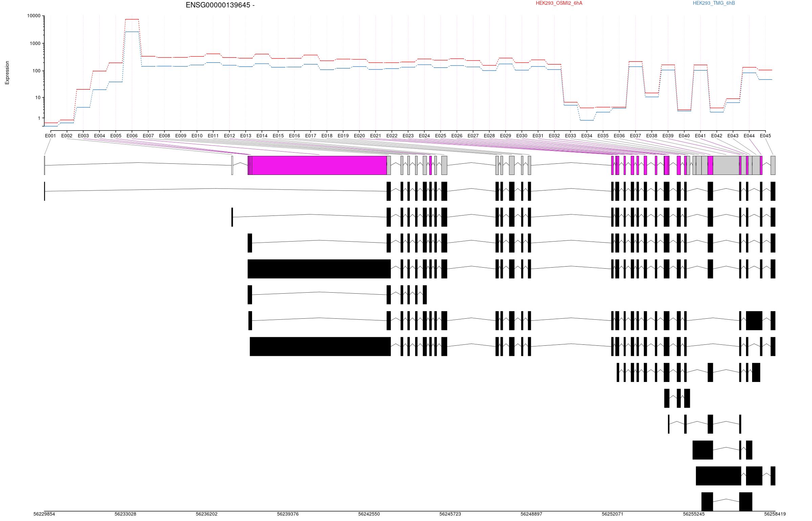Viewport: 812px width, 521px height.
Task: Click exon label E019
Action: coord(343,136)
